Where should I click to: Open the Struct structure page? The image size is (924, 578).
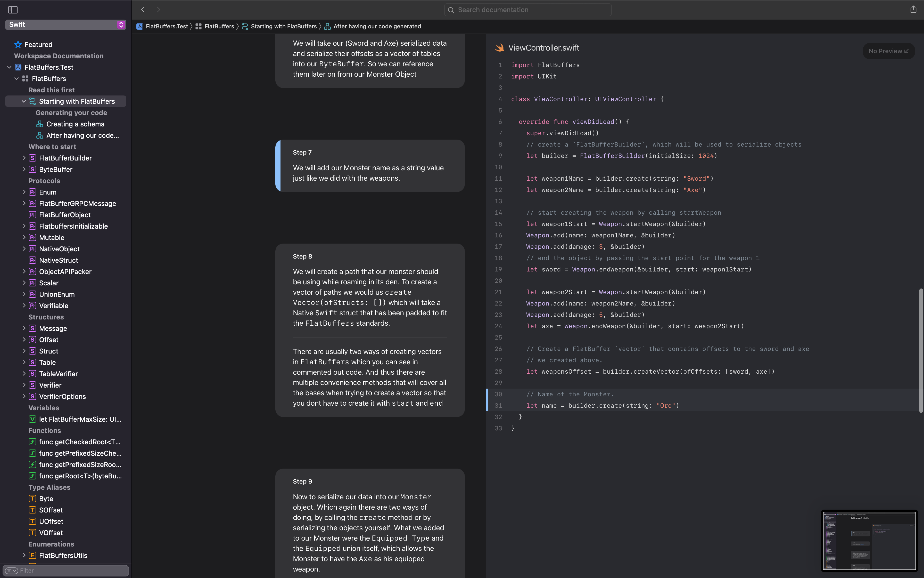click(48, 351)
